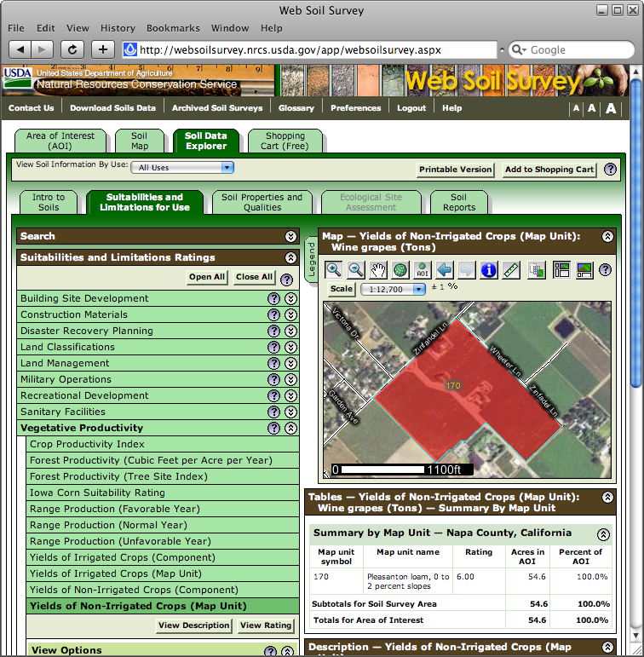This screenshot has width=644, height=657.
Task: Choose the smallest text size A
Action: point(576,108)
